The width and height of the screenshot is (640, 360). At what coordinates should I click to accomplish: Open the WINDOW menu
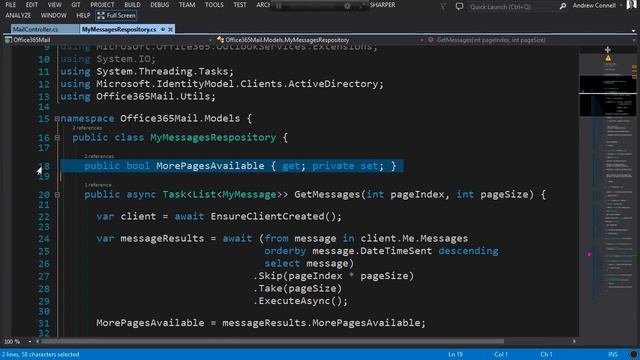(x=53, y=16)
